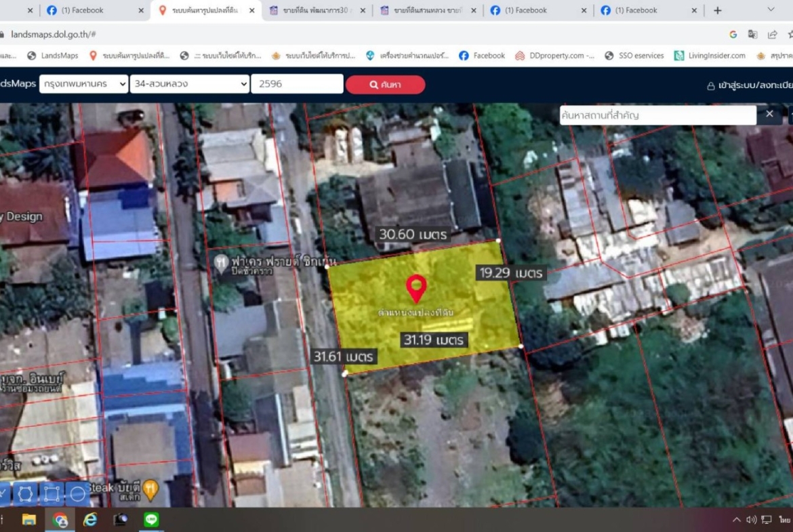Open the เครื่องช่วยคำนวณเปอร์... bookmark
Viewport: 793px width, 532px height.
click(407, 56)
